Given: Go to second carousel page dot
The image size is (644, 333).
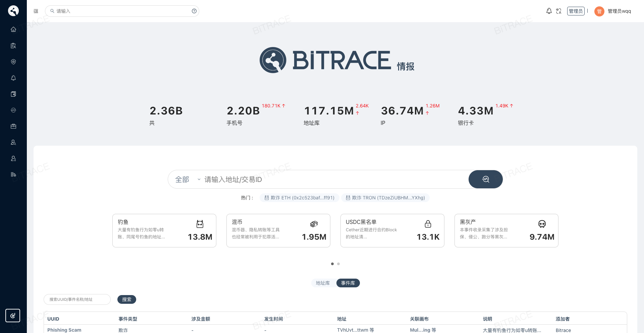Looking at the screenshot, I should (338, 264).
